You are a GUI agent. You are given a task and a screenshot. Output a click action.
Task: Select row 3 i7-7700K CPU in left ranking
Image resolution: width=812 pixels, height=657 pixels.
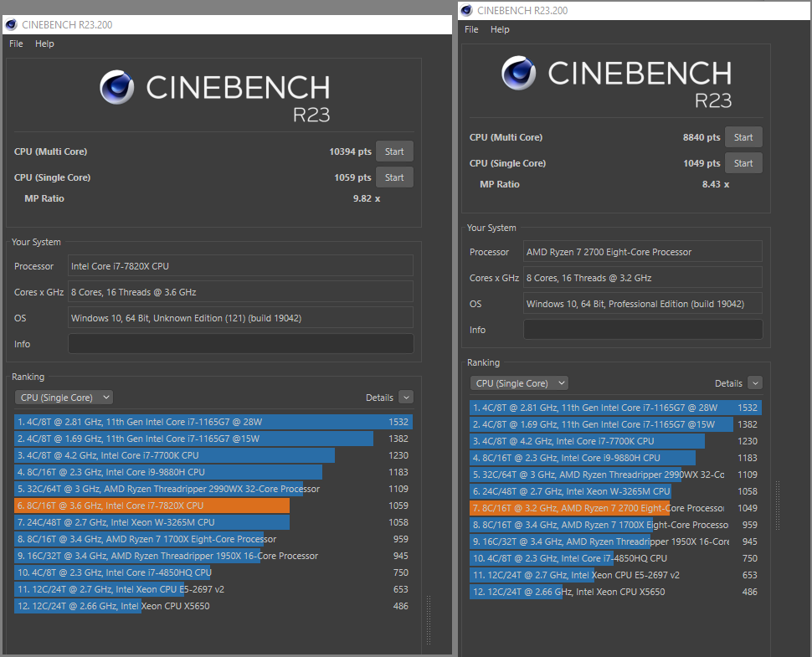coord(213,455)
